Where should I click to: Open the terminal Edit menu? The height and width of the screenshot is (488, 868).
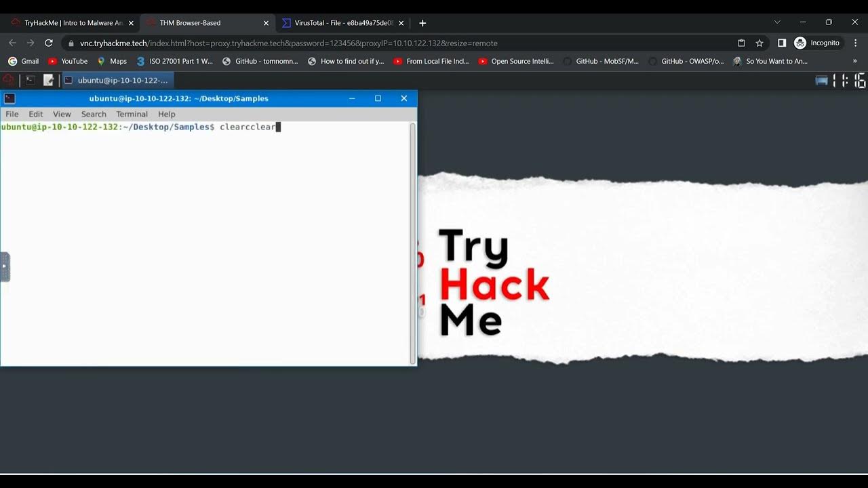[x=36, y=114]
